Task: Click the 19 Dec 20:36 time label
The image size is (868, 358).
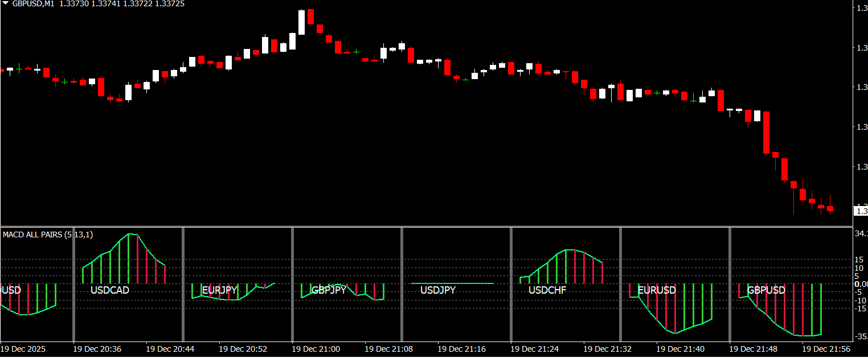Action: point(97,349)
